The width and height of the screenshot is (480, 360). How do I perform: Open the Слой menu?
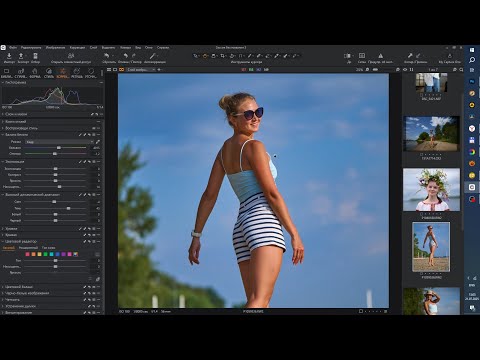pos(93,48)
